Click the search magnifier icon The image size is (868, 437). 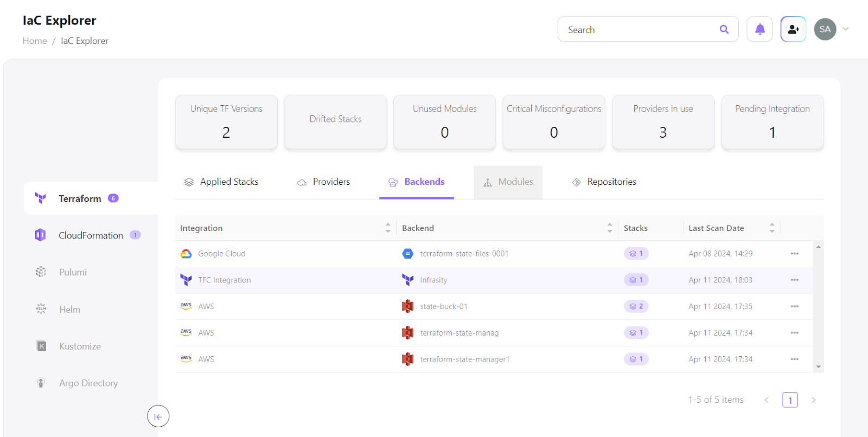724,29
